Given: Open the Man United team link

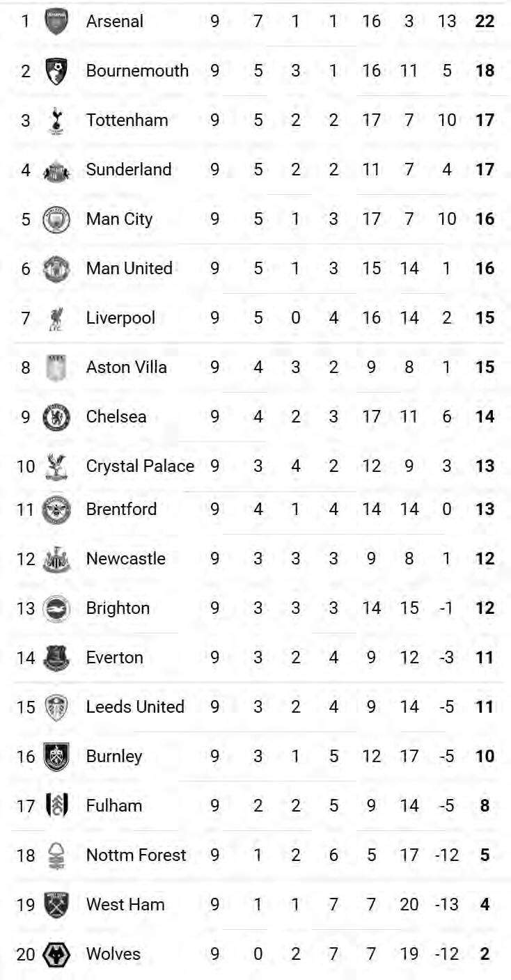Looking at the screenshot, I should click(x=129, y=268).
